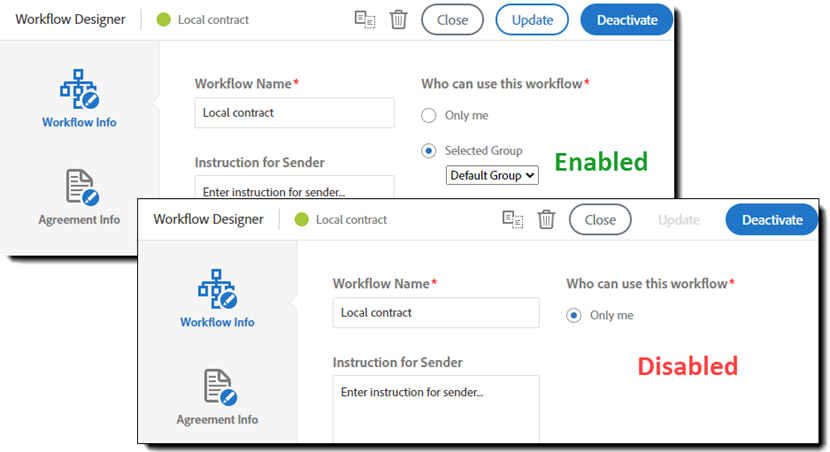Click Workflow Info icon in lower sidebar
The height and width of the screenshot is (452, 830).
[217, 289]
